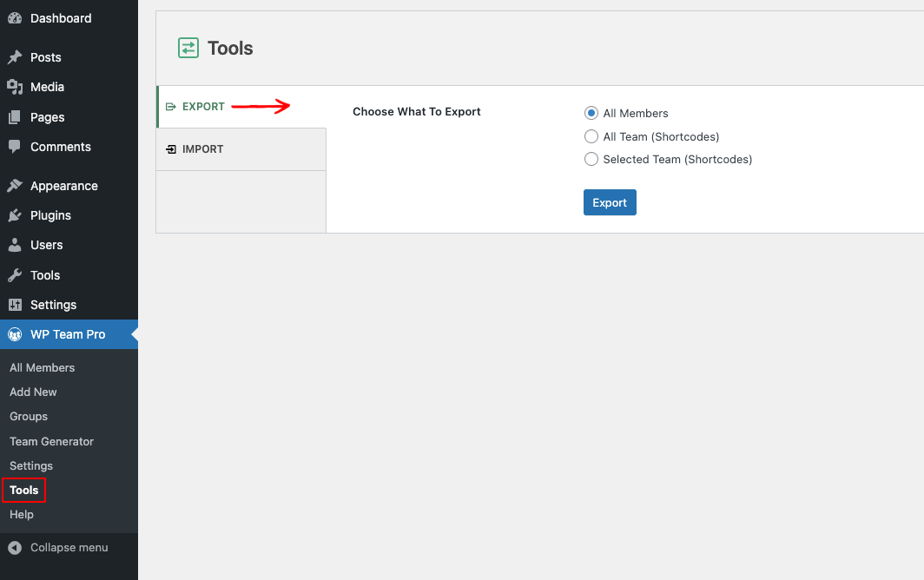924x580 pixels.
Task: Click the WP Team Pro plugin icon
Action: pyautogui.click(x=15, y=334)
